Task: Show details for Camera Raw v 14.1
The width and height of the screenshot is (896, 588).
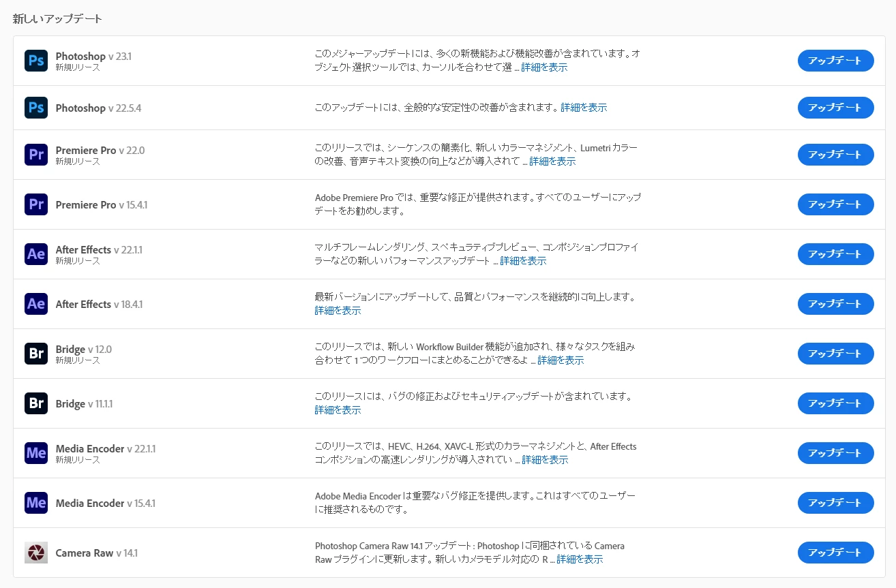Action: click(580, 559)
